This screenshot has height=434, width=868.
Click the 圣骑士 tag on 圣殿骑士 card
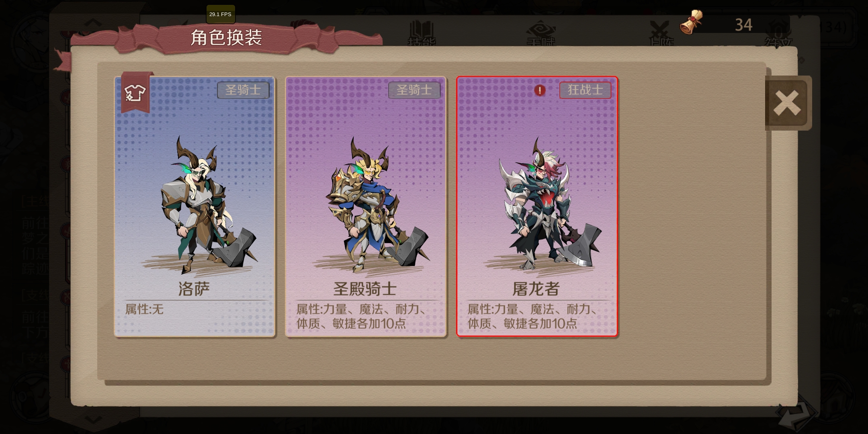click(414, 90)
